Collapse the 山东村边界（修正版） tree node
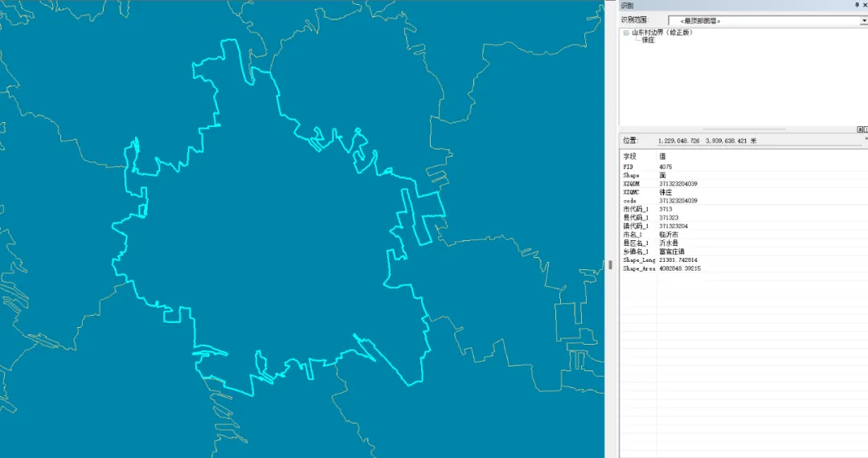The height and width of the screenshot is (458, 868). [x=626, y=33]
